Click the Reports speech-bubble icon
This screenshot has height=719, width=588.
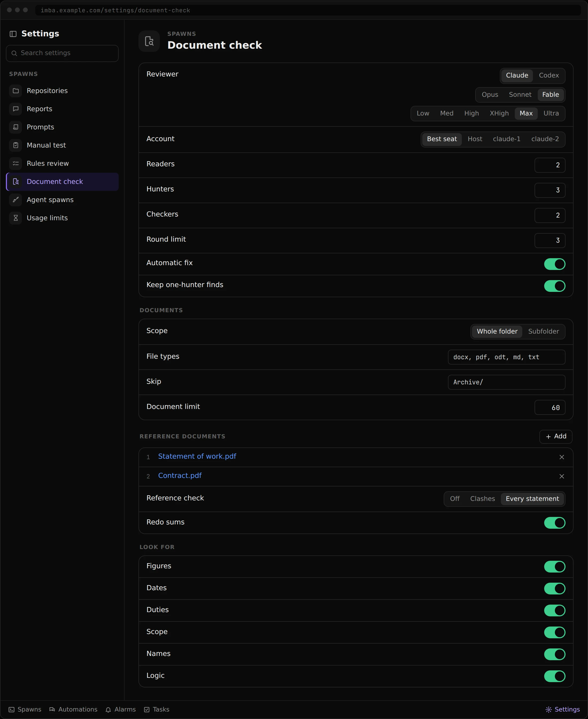click(x=16, y=109)
